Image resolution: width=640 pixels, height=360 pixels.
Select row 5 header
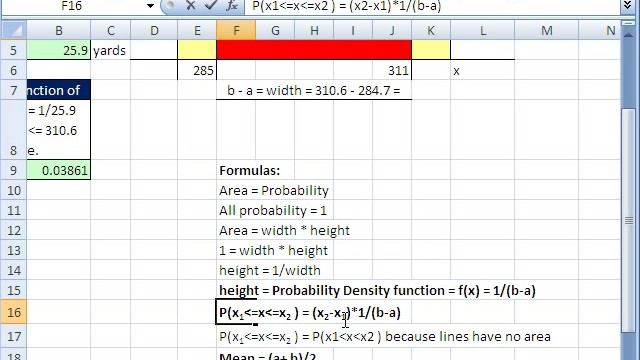[14, 50]
